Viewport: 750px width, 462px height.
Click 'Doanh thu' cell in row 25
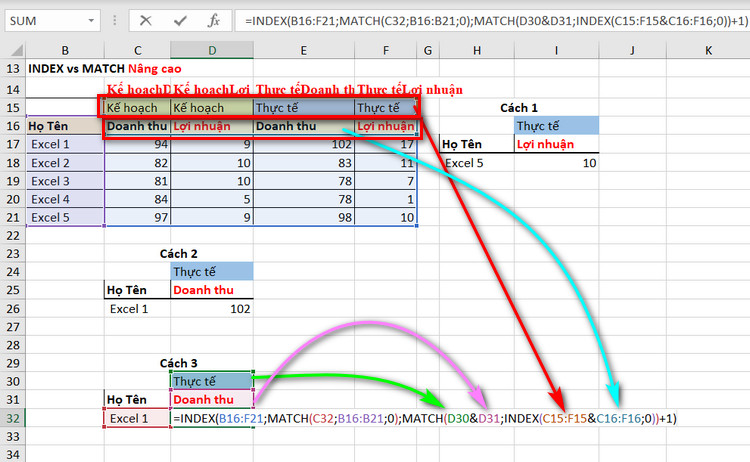(x=212, y=290)
